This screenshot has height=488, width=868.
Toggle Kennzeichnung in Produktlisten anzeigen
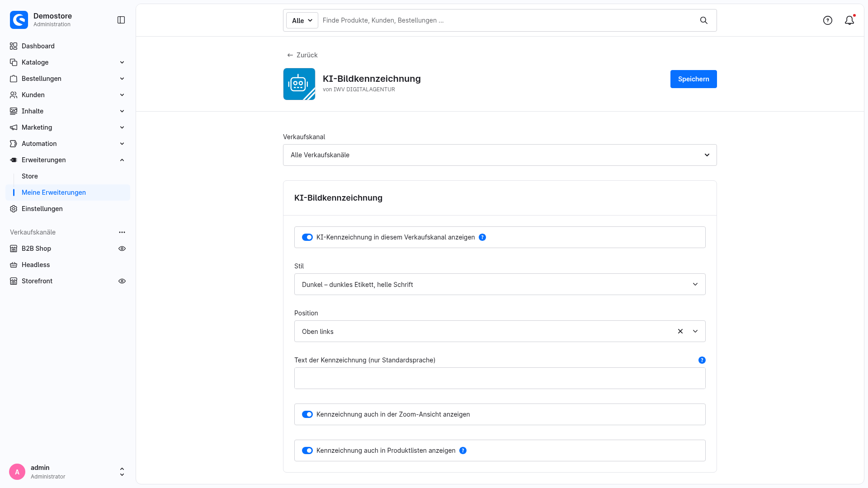coord(307,450)
